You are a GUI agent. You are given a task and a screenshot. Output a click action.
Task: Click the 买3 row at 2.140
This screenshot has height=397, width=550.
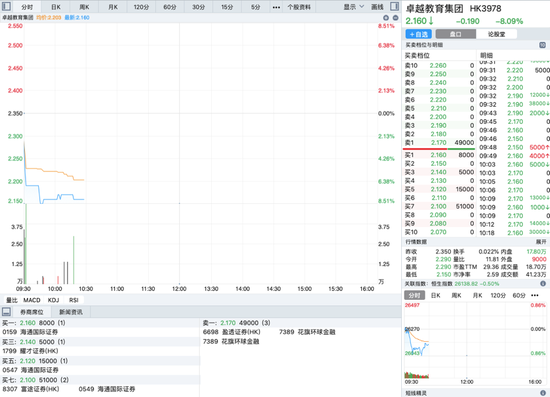tap(439, 172)
